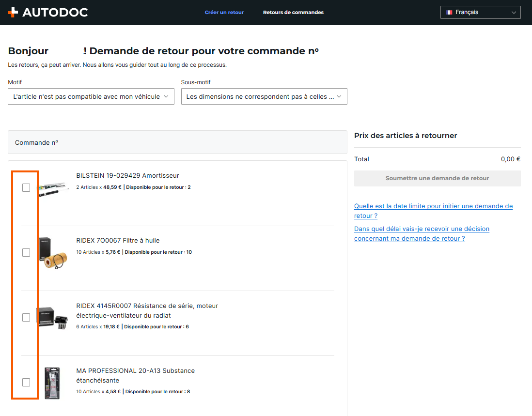
Task: Check the BILSTEIN 19-029429 Amortisseur box
Action: [26, 187]
